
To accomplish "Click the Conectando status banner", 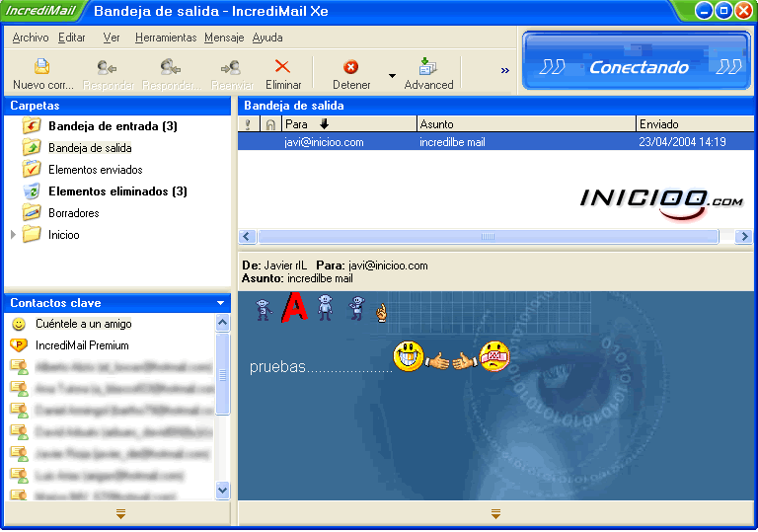I will (637, 61).
